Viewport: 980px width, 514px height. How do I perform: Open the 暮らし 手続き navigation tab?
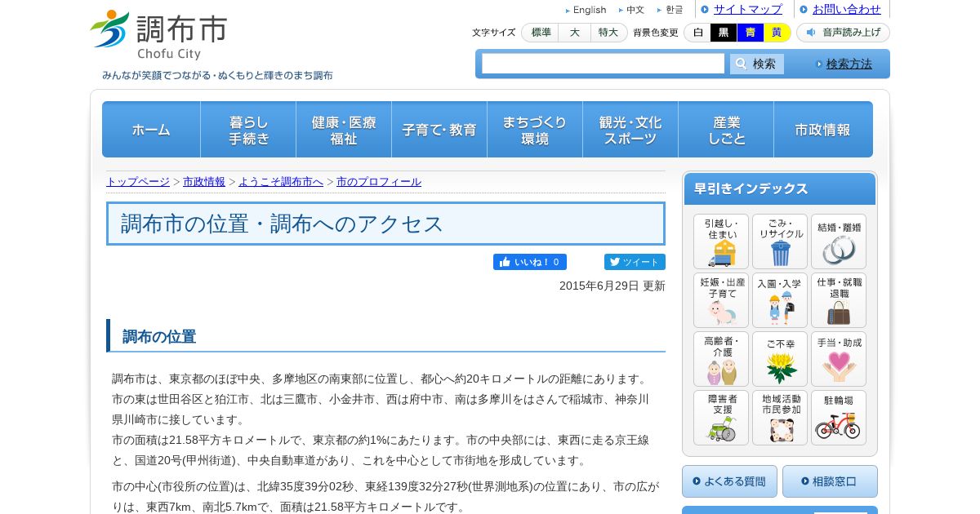pyautogui.click(x=248, y=130)
